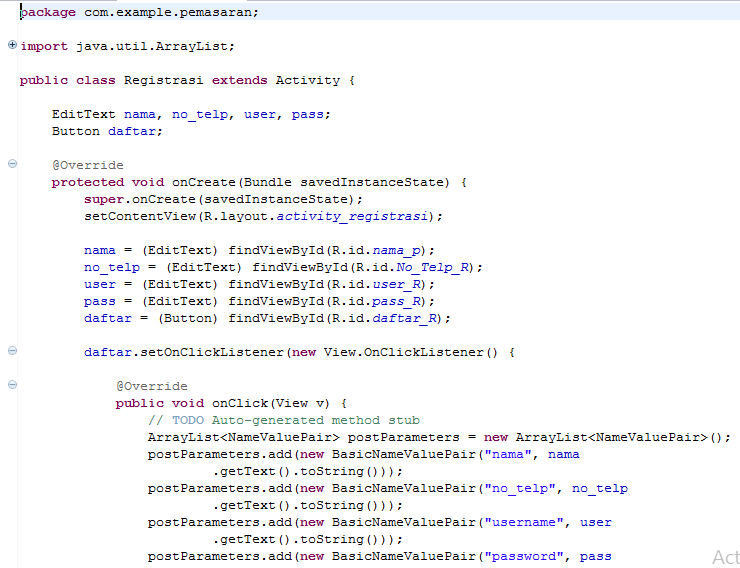The width and height of the screenshot is (740, 568).
Task: Click the package com.example.pemasaran line
Action: point(139,12)
